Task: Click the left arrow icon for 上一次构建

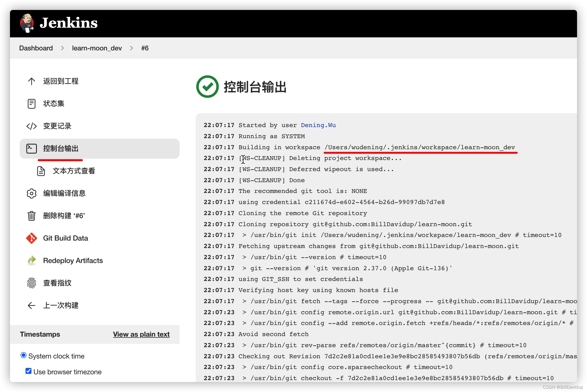Action: (x=32, y=305)
